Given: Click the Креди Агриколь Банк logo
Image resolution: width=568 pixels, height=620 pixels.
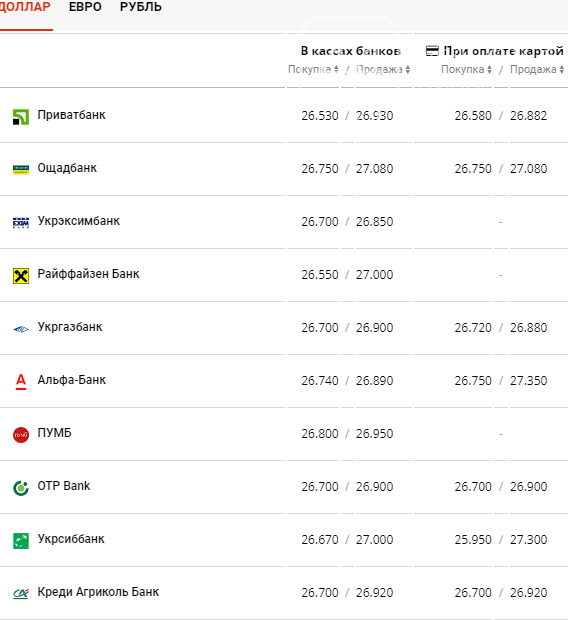Looking at the screenshot, I should [x=21, y=594].
